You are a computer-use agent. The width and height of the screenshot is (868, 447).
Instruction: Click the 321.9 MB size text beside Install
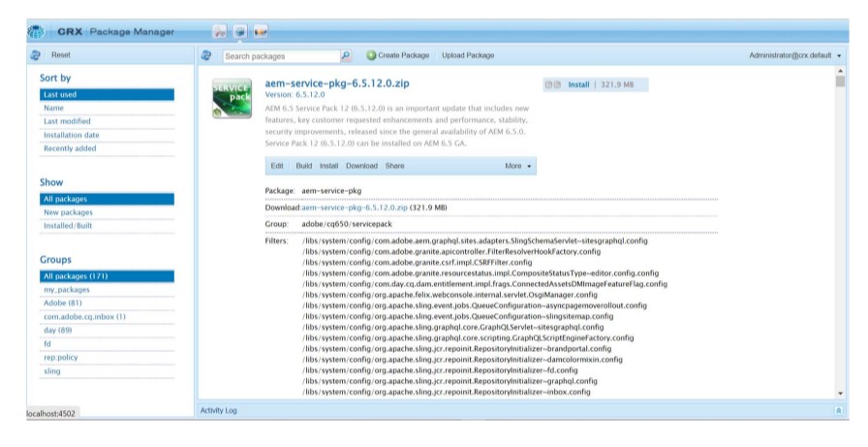617,84
